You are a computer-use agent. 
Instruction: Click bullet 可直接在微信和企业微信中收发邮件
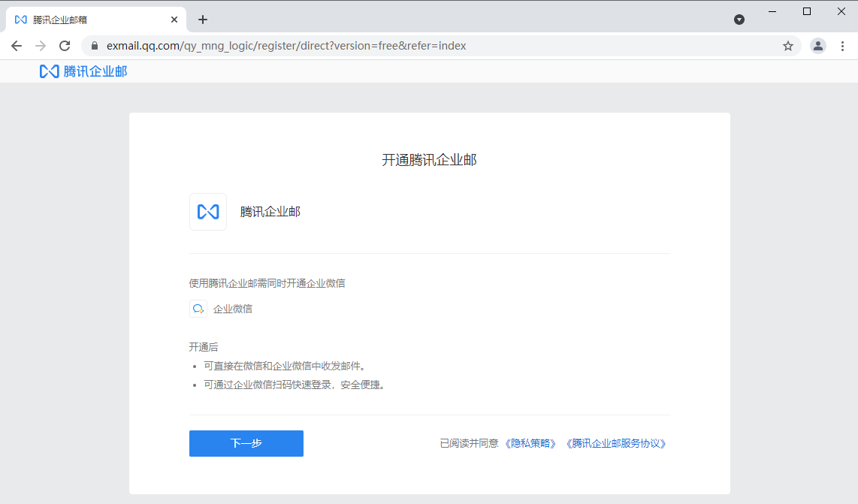tap(285, 366)
